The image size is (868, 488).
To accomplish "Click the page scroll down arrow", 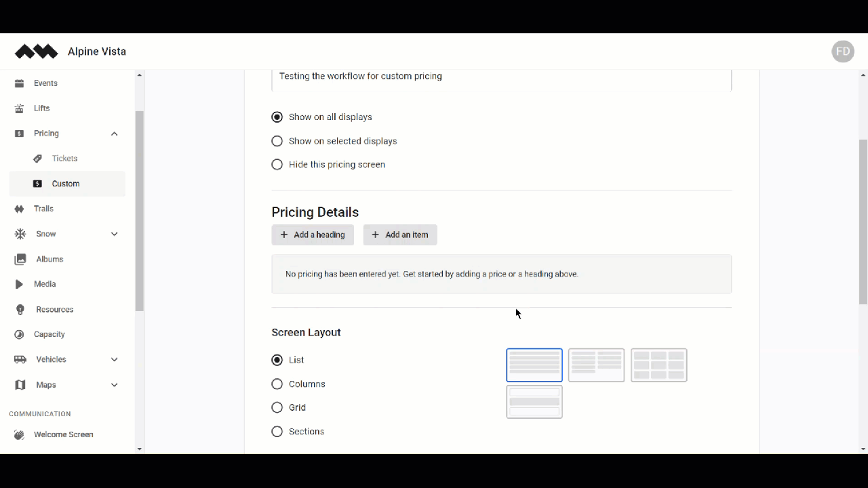I will click(x=863, y=449).
